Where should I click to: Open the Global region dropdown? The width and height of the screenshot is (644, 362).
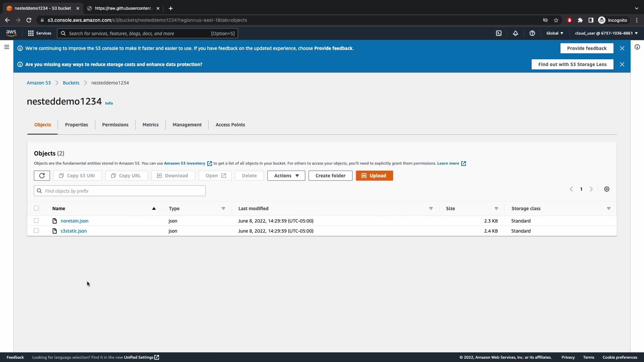(555, 33)
